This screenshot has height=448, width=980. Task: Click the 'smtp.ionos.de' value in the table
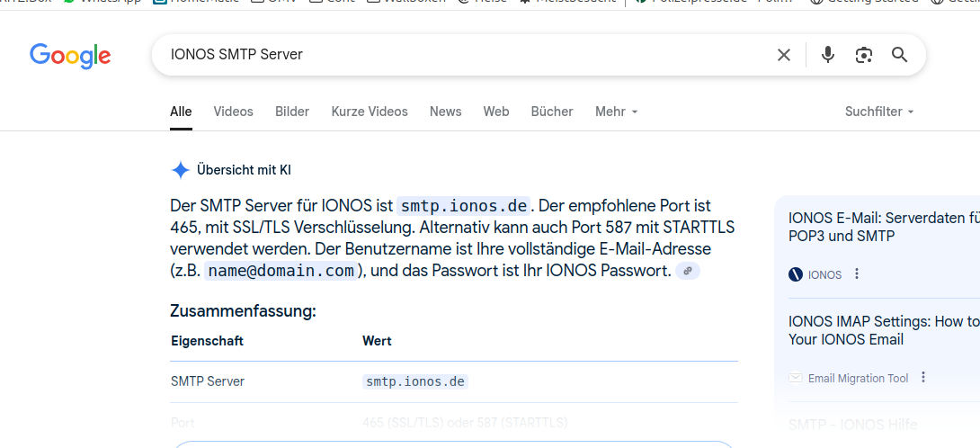415,381
